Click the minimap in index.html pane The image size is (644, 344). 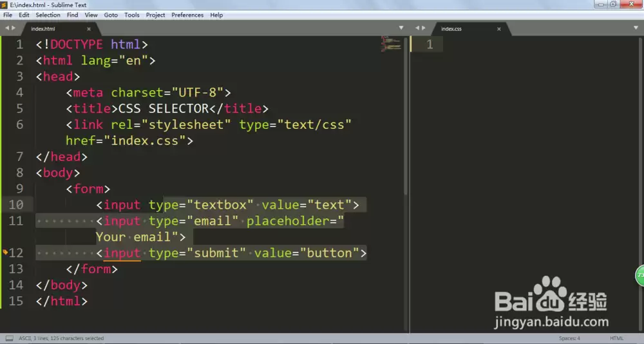(x=391, y=44)
